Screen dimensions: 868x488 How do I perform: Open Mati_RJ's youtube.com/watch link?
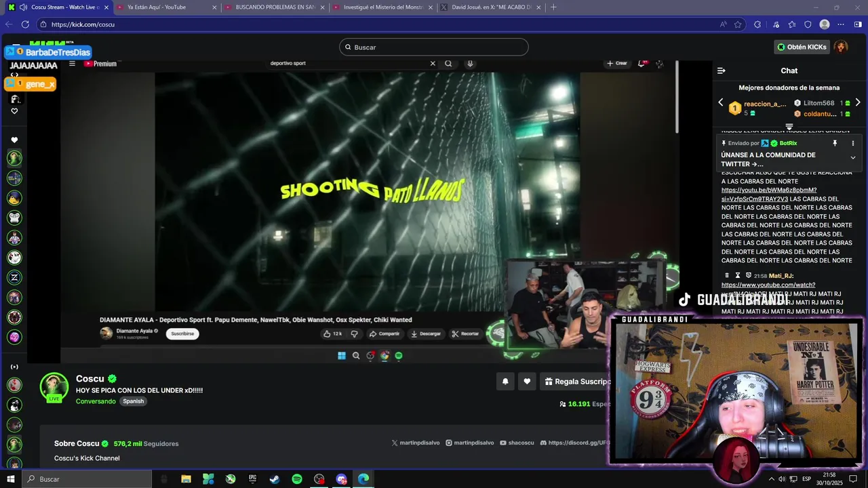(768, 285)
